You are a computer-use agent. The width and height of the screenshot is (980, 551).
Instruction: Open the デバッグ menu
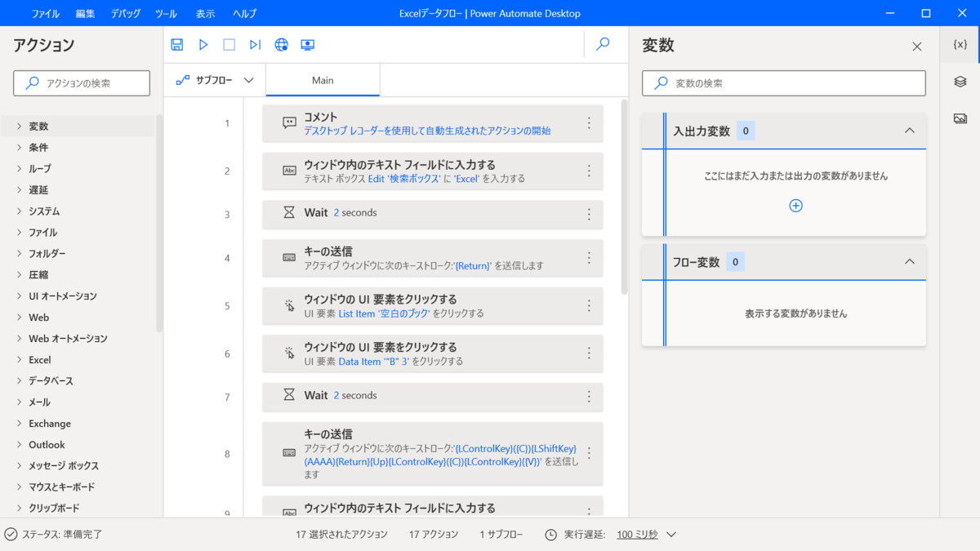click(x=125, y=13)
